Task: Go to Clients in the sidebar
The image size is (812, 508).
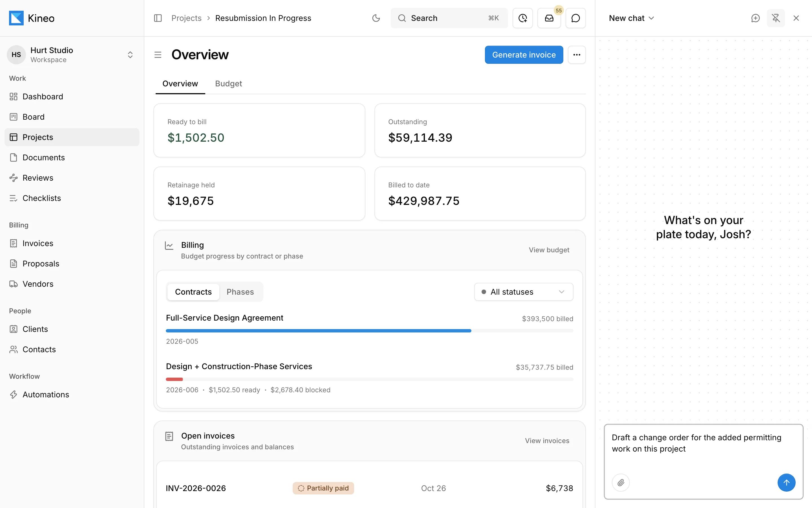Action: [72, 329]
